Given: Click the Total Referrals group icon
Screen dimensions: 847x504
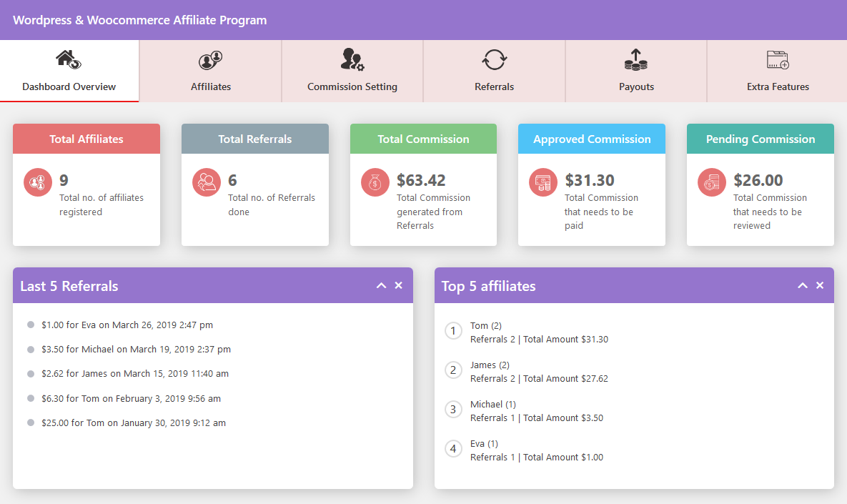Looking at the screenshot, I should tap(206, 182).
